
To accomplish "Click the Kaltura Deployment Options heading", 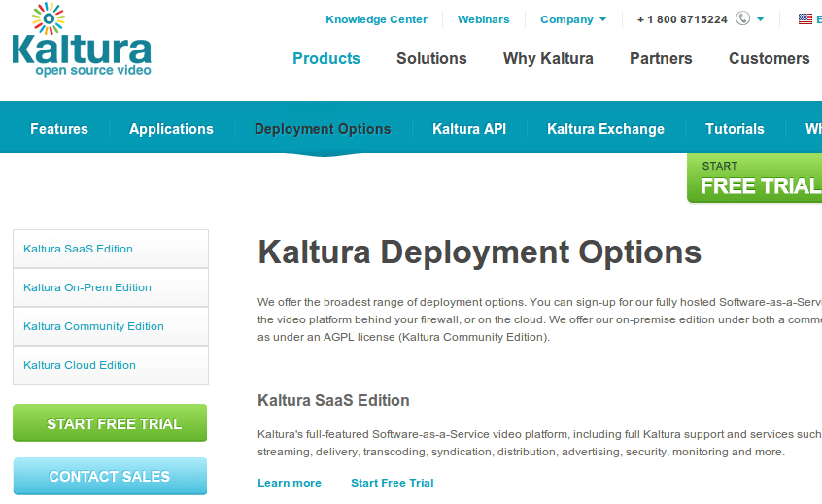I will click(x=479, y=252).
